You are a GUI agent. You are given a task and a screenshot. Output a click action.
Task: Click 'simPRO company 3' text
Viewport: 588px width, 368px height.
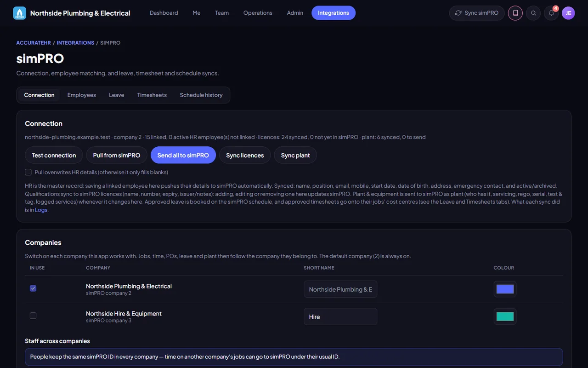108,321
